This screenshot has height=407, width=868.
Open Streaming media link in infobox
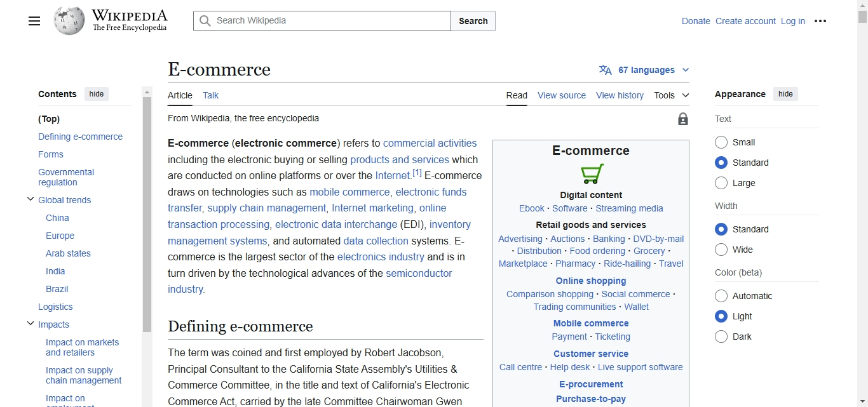coord(629,208)
